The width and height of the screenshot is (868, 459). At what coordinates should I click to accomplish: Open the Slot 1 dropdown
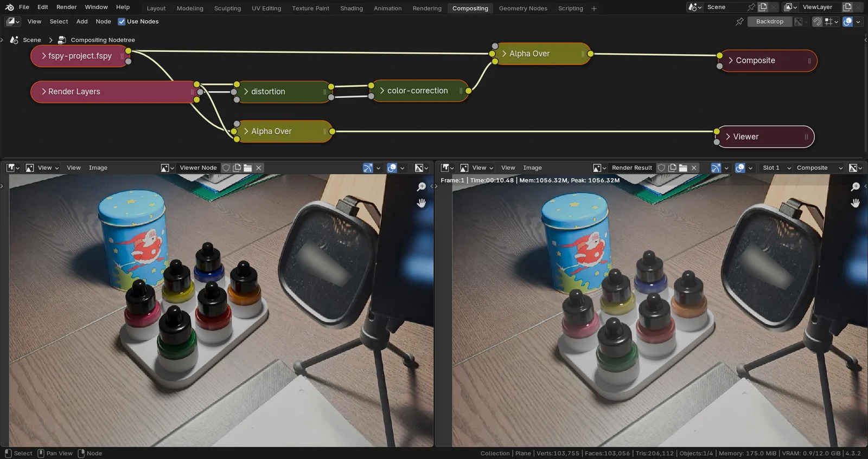tap(776, 168)
